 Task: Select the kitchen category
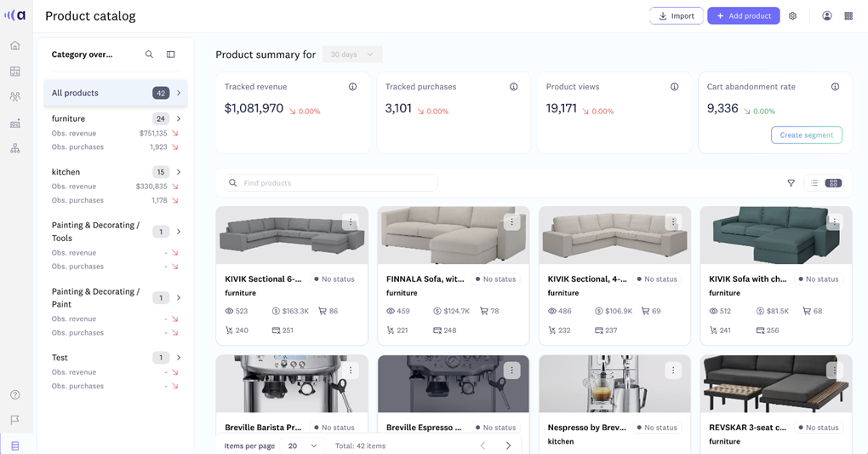tap(66, 172)
